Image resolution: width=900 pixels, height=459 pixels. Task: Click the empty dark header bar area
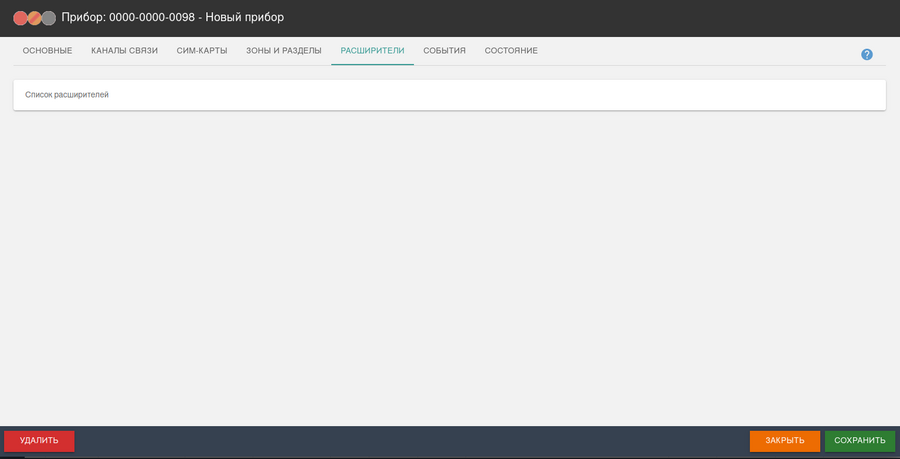click(600, 18)
